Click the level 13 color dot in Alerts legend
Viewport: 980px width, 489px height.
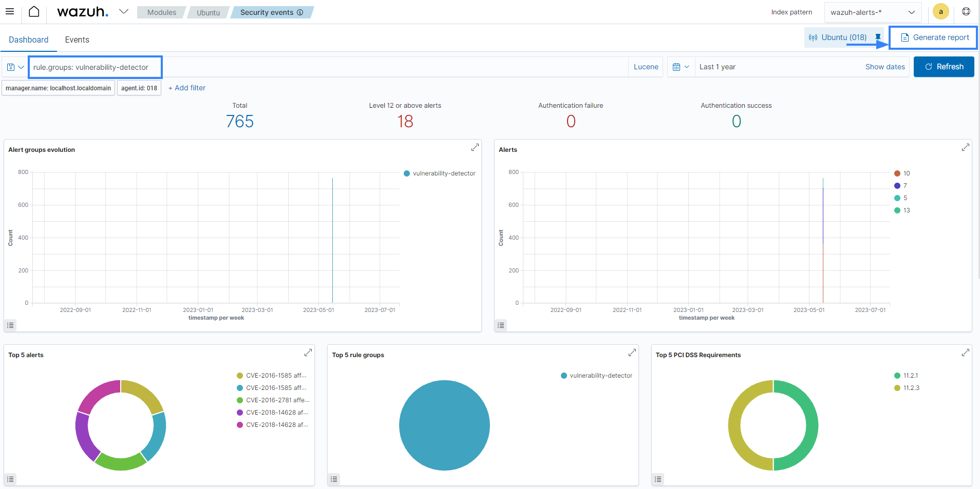coord(897,210)
